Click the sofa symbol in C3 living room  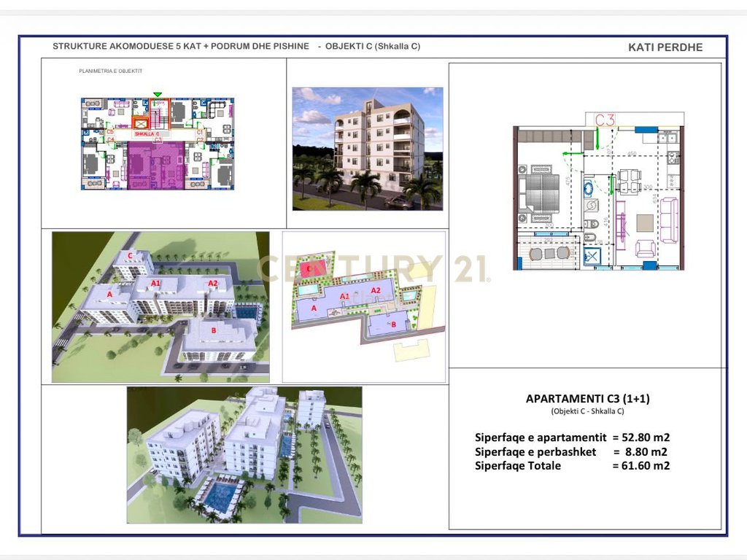click(x=668, y=220)
